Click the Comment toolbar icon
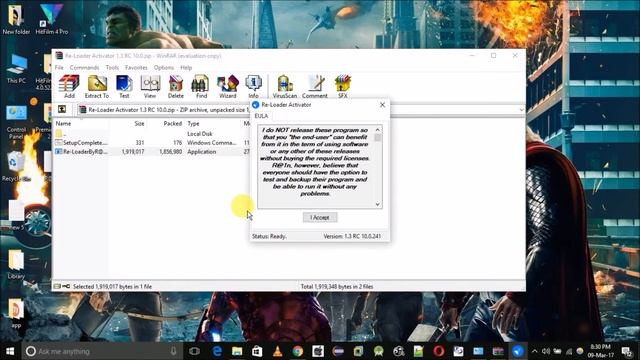 tap(315, 86)
